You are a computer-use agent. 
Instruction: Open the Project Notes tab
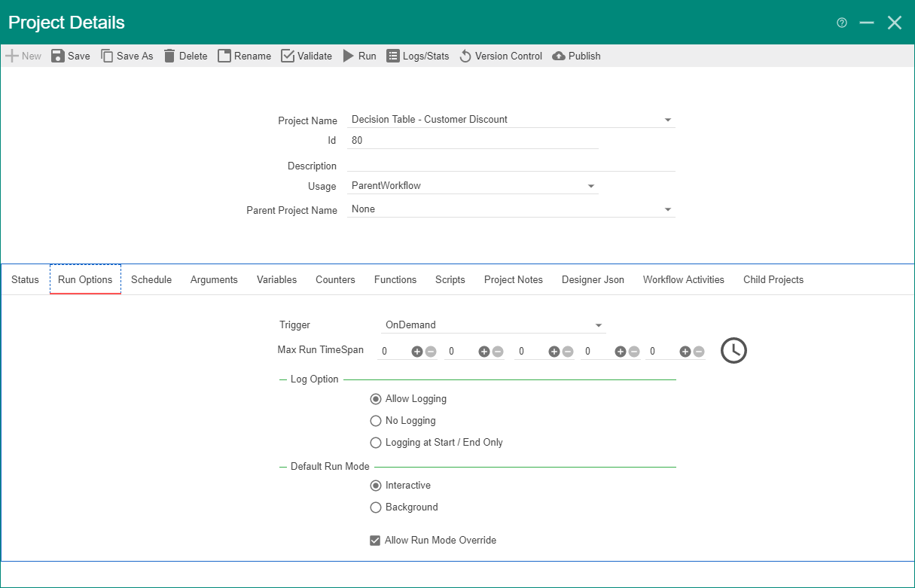click(x=514, y=279)
